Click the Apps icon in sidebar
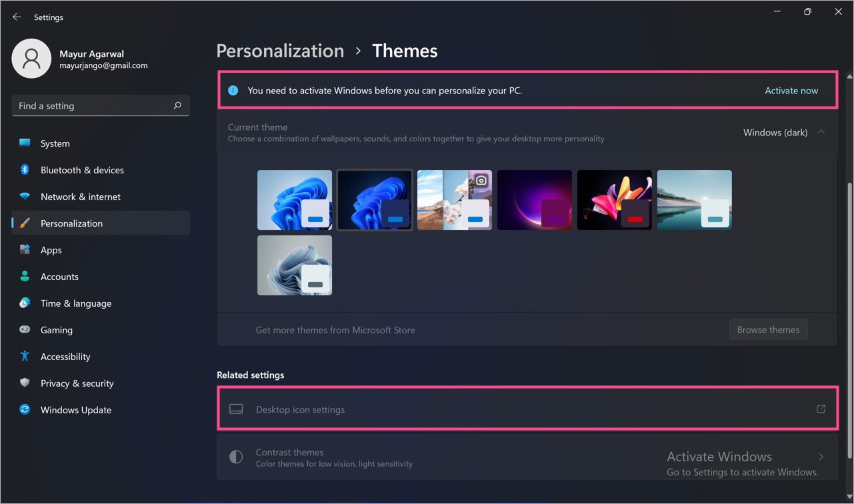854x504 pixels. [25, 250]
